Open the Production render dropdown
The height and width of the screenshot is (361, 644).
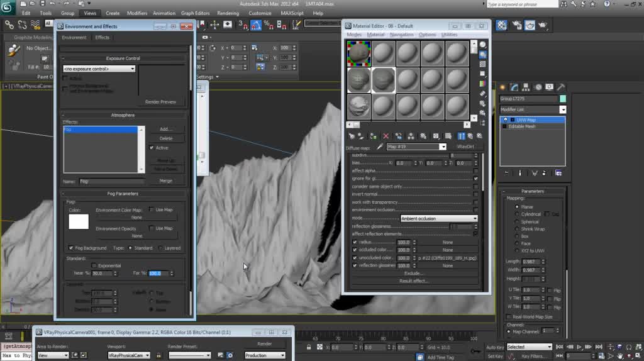(265, 355)
